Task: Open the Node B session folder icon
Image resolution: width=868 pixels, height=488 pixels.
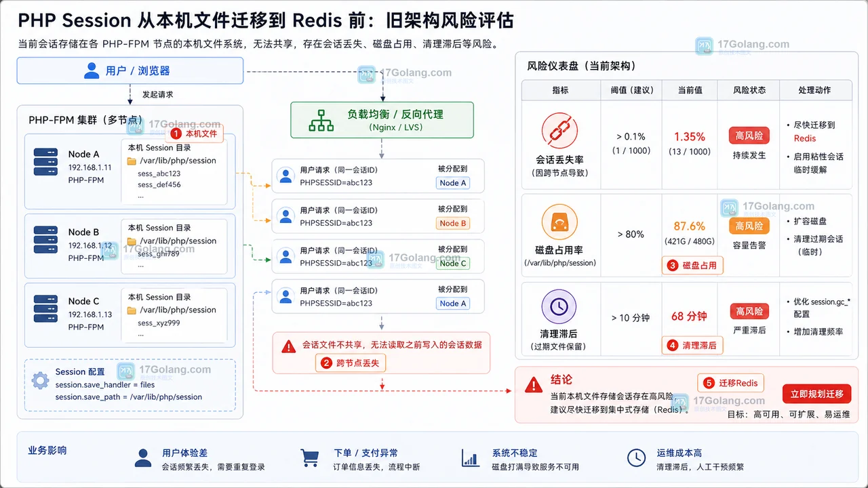Action: (132, 241)
